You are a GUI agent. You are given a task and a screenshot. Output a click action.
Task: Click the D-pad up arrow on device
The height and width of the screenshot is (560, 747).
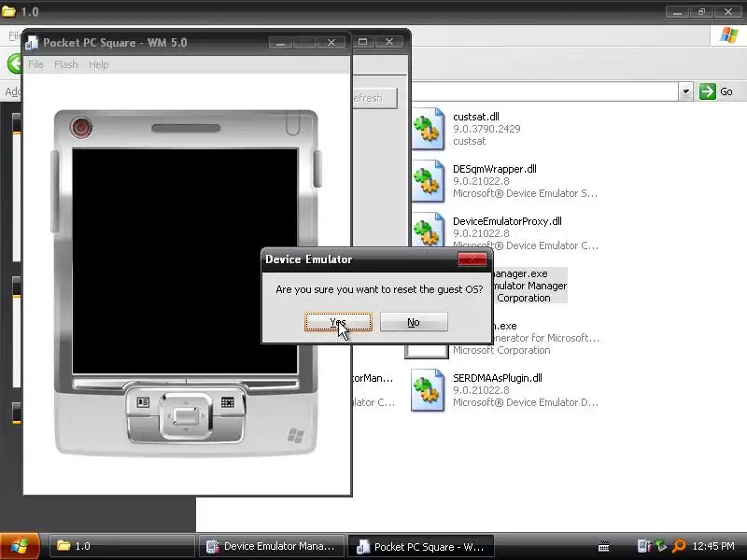point(185,401)
